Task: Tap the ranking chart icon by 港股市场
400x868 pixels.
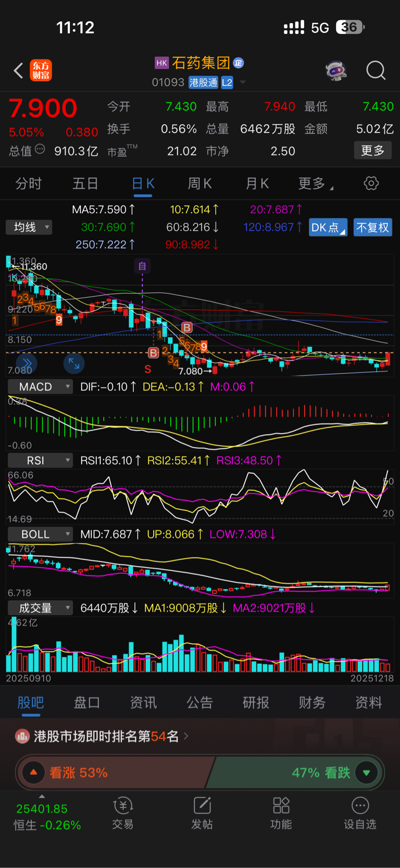Action: [x=22, y=736]
